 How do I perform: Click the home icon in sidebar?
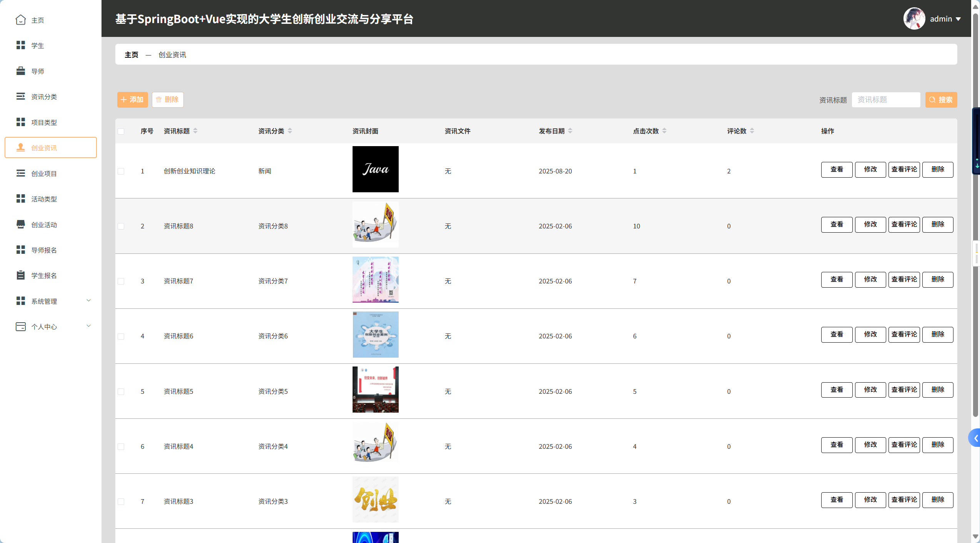click(x=21, y=20)
